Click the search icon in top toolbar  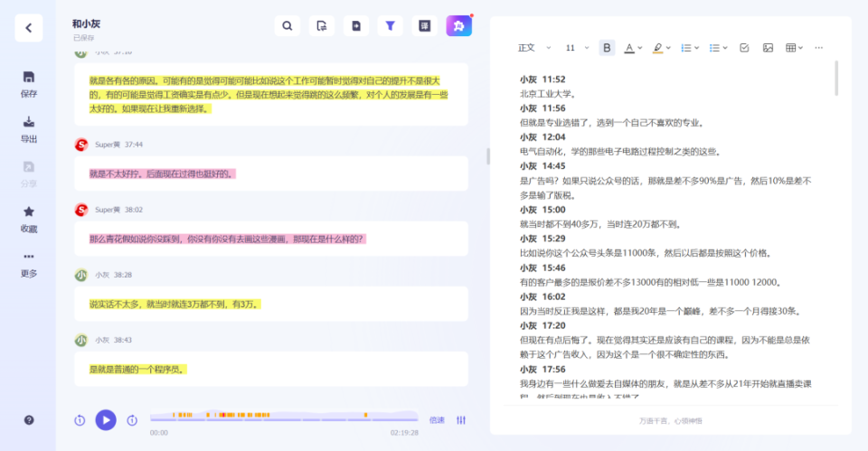(x=288, y=26)
